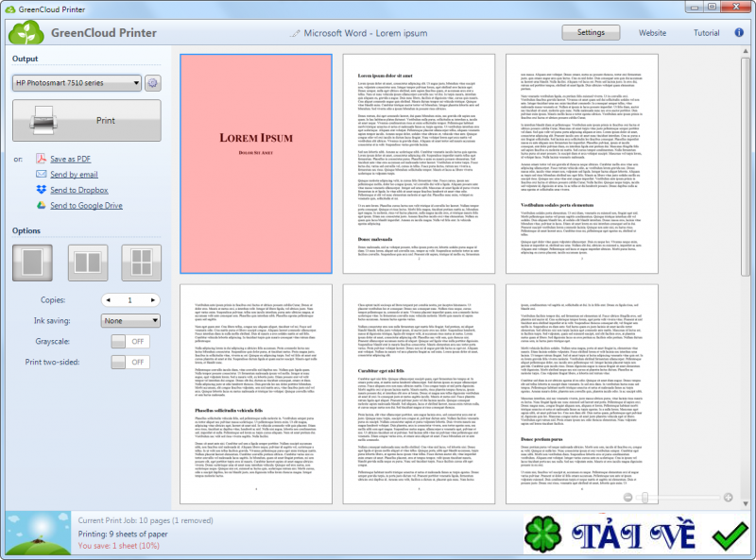Toggle Grayscale switch on

(130, 342)
